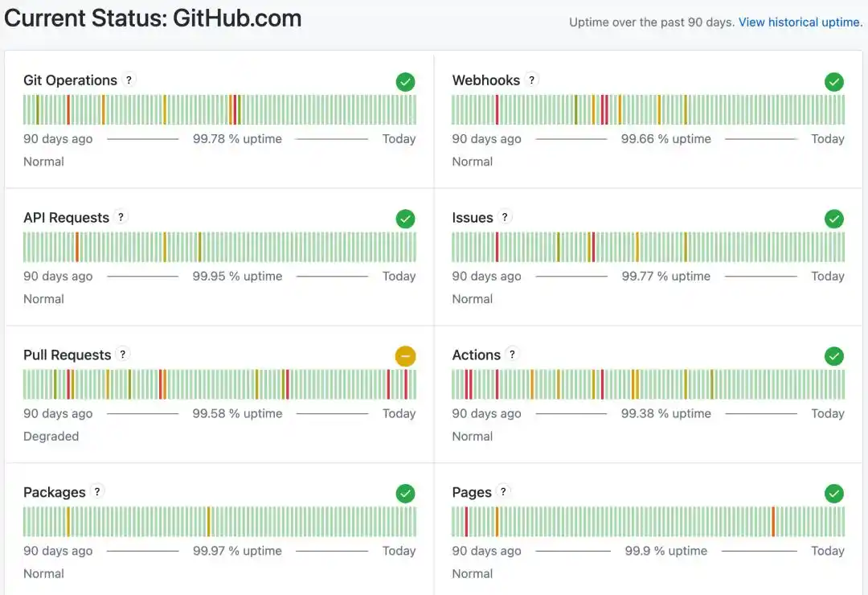Viewport: 868px width, 595px height.
Task: Click the Pull Requests component title
Action: [68, 355]
